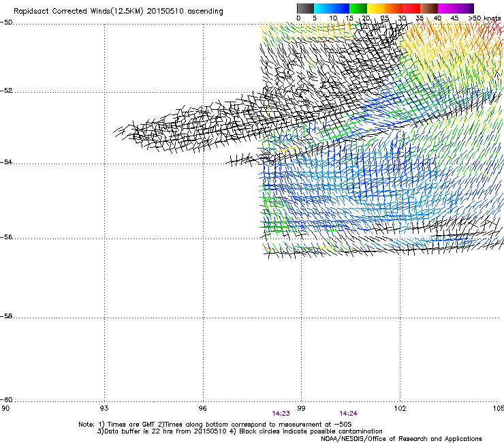Click the orange 25-30 knots color swatch
This screenshot has height=443, width=504.
point(394,8)
